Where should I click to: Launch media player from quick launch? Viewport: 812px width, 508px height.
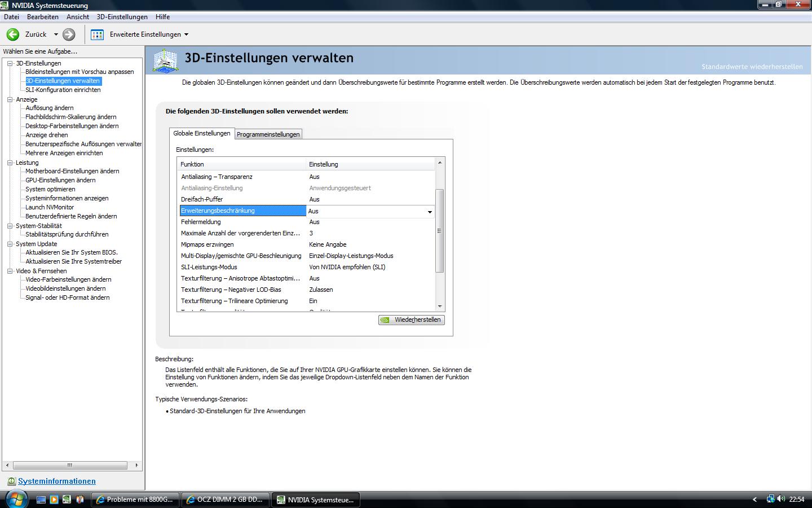(54, 500)
